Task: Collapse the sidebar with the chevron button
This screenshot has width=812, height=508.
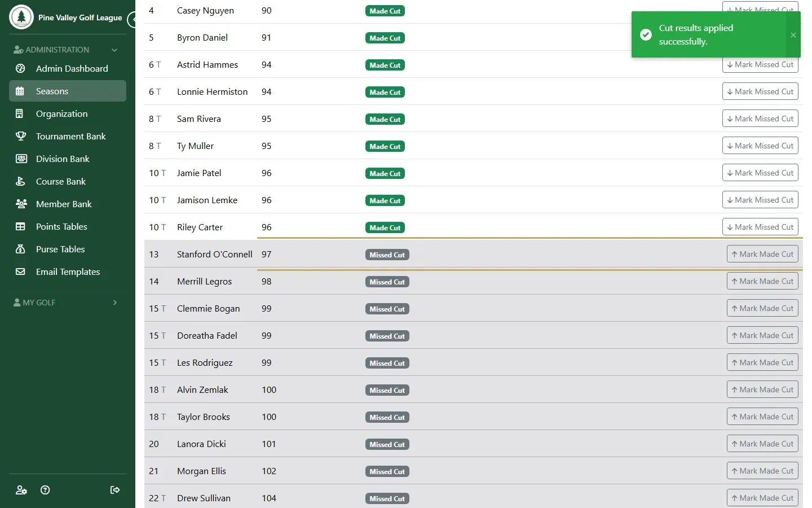Action: coord(132,20)
